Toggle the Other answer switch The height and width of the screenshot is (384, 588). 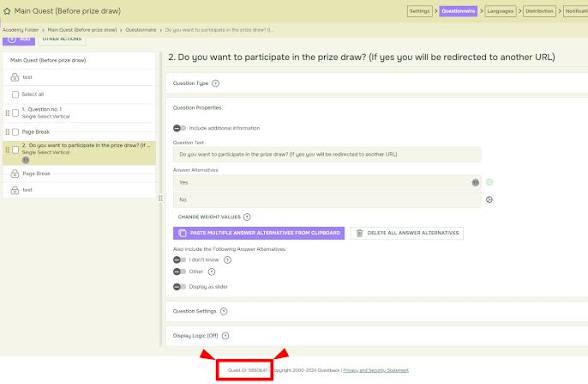pos(180,272)
